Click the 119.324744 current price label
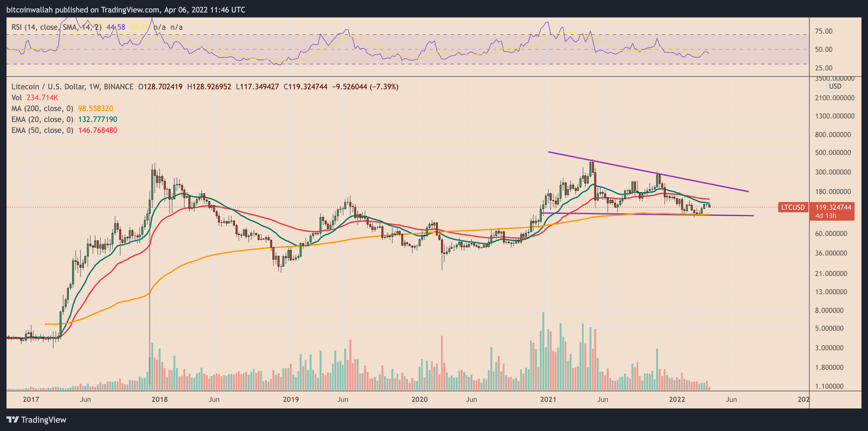Viewport: 868px width, 431px height. click(833, 207)
